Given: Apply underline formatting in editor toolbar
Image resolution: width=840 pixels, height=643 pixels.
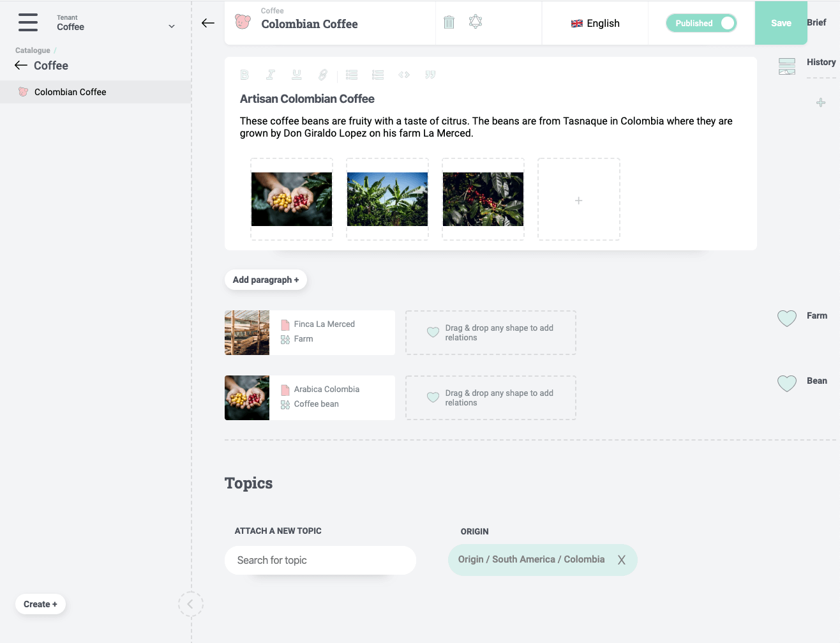Looking at the screenshot, I should tap(297, 75).
